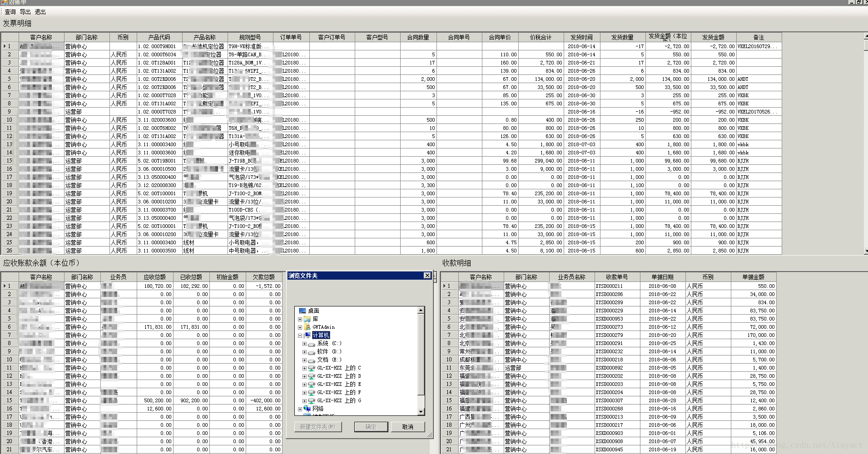Click folder tree scrollbar down arrow
Screen dimensions: 868x454
click(421, 412)
